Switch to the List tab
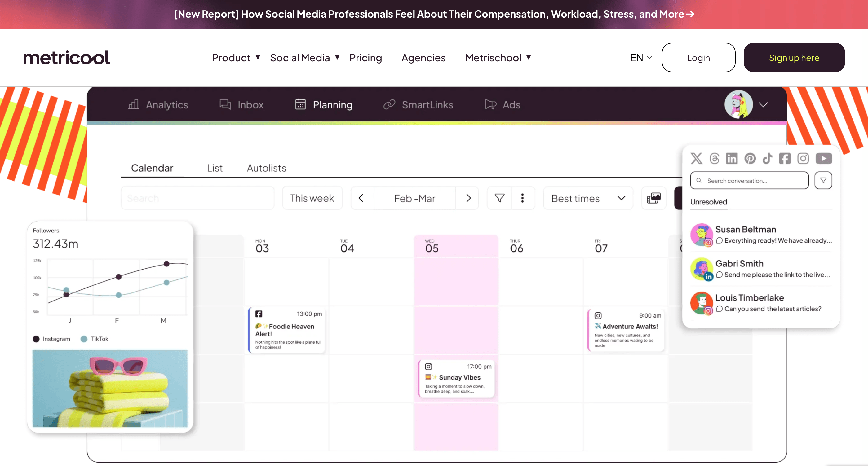 click(215, 168)
